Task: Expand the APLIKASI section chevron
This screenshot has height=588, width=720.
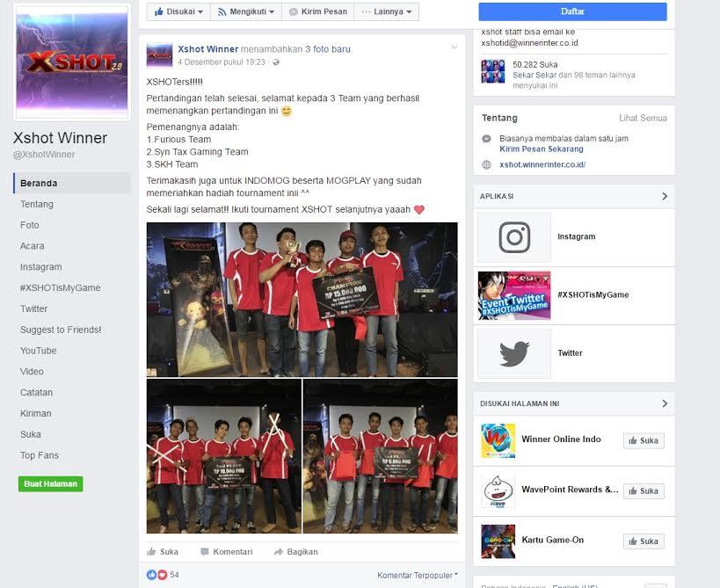Action: pyautogui.click(x=665, y=196)
